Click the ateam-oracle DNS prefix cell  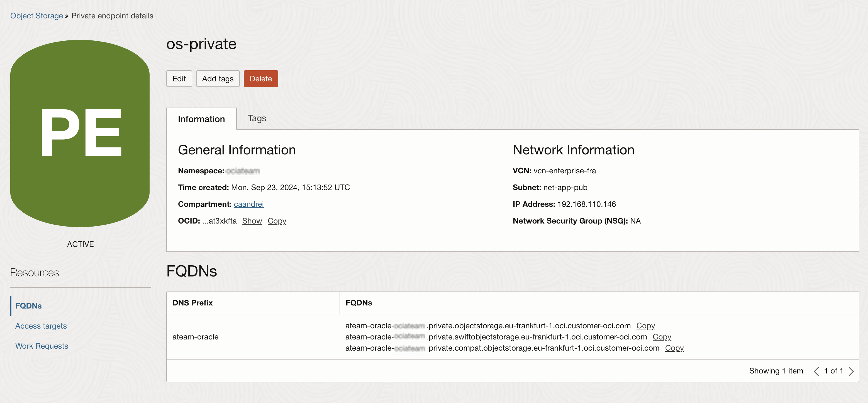(195, 337)
